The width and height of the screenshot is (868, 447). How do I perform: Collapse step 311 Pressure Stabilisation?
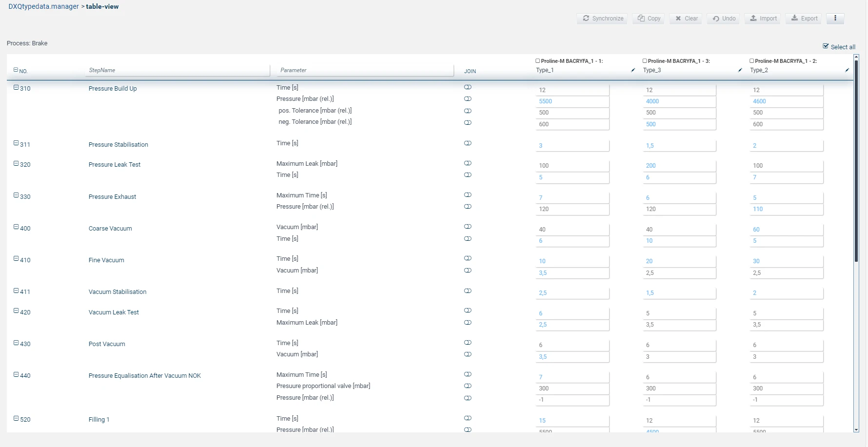click(x=16, y=143)
